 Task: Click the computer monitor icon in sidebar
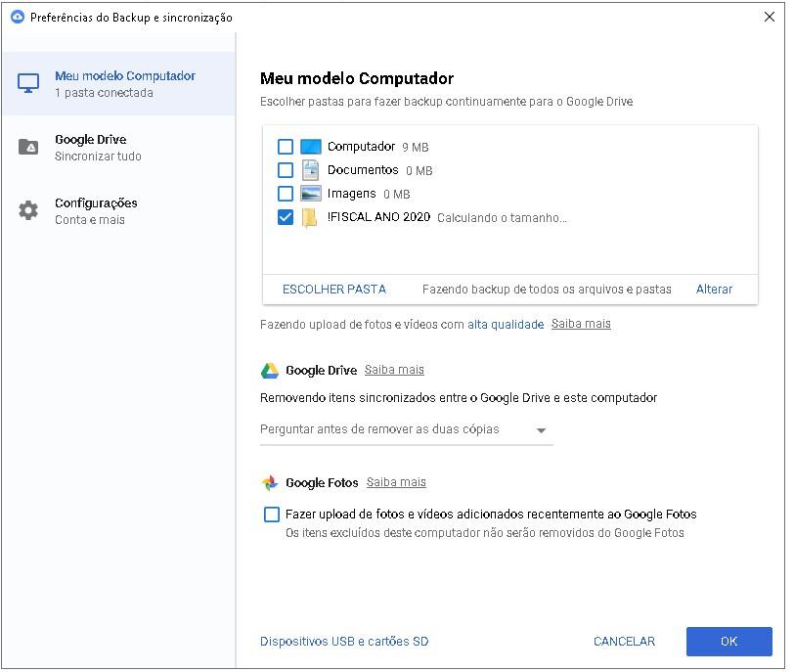(x=28, y=83)
